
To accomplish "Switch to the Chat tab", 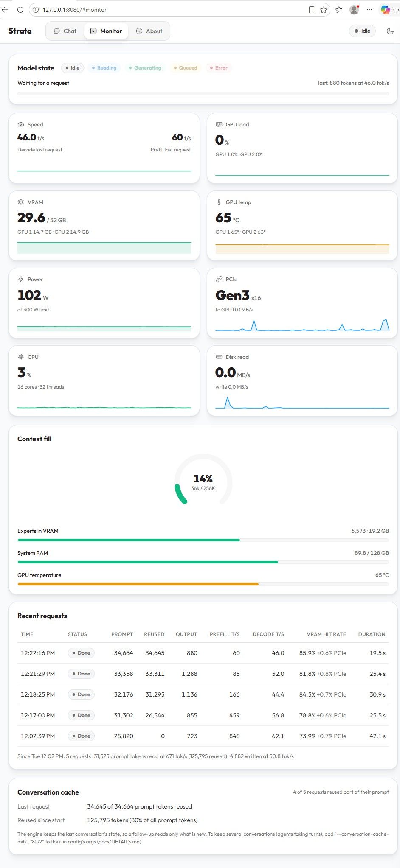I will click(65, 31).
